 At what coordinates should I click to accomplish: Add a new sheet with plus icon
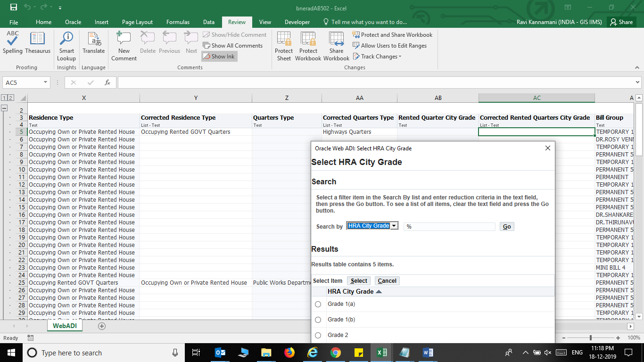101,326
